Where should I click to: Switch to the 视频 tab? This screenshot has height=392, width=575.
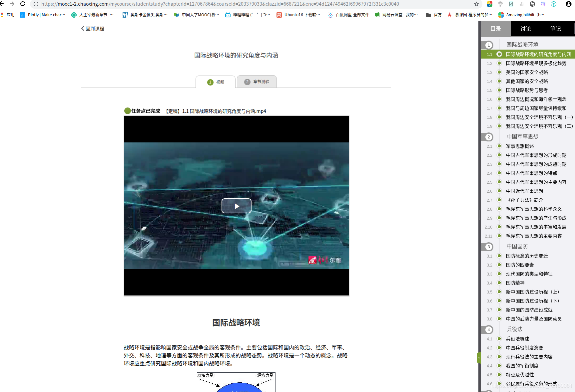tap(216, 82)
